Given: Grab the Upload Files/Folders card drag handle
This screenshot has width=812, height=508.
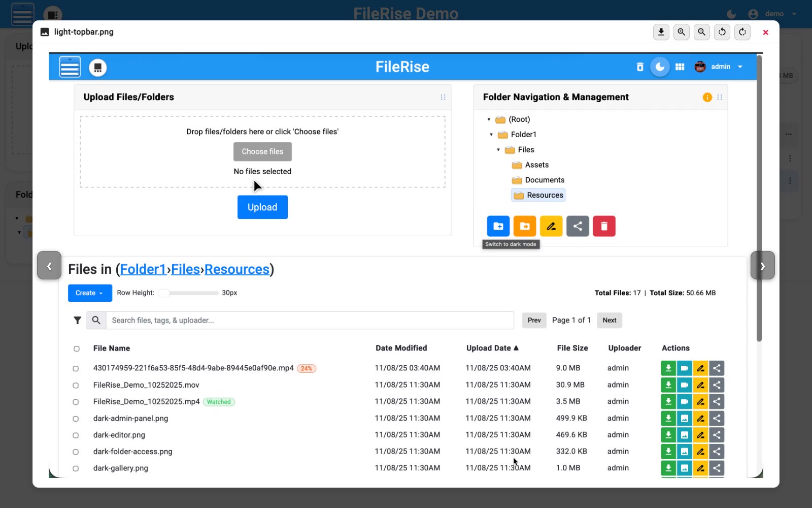Looking at the screenshot, I should [x=443, y=97].
